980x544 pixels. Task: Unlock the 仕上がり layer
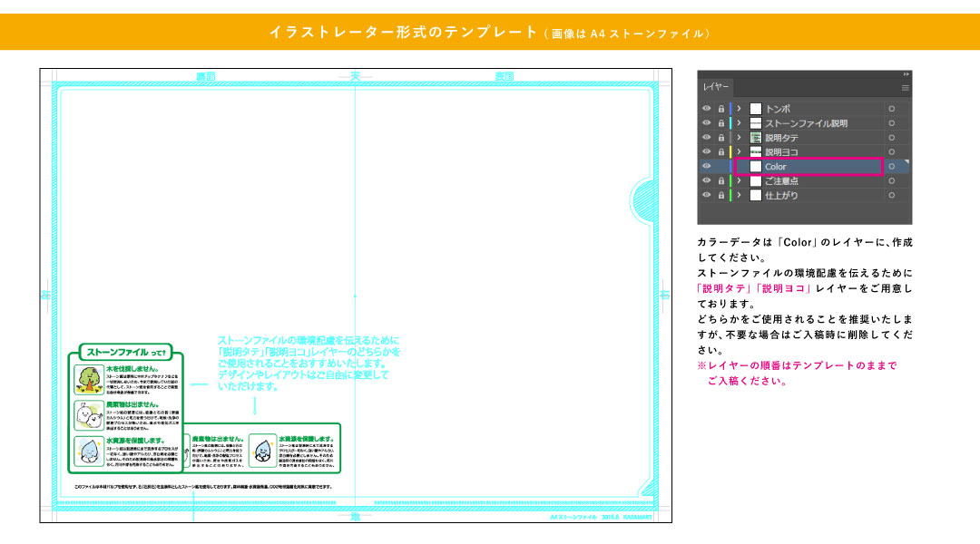coord(720,196)
